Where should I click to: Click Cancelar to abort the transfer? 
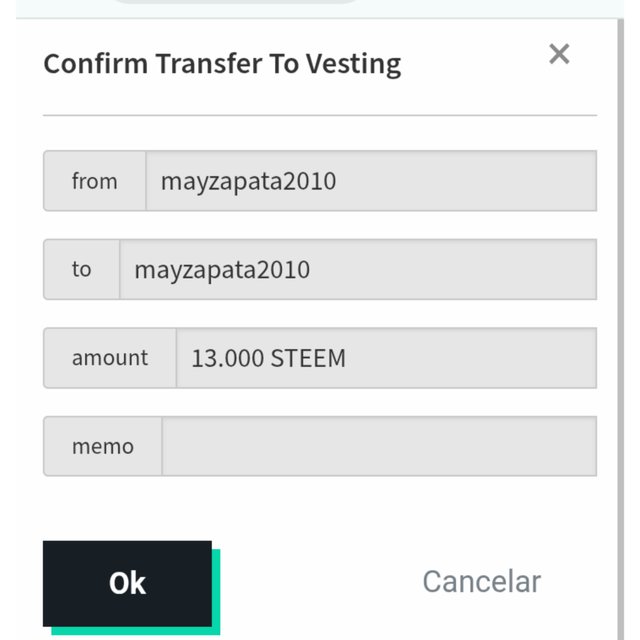click(x=481, y=581)
